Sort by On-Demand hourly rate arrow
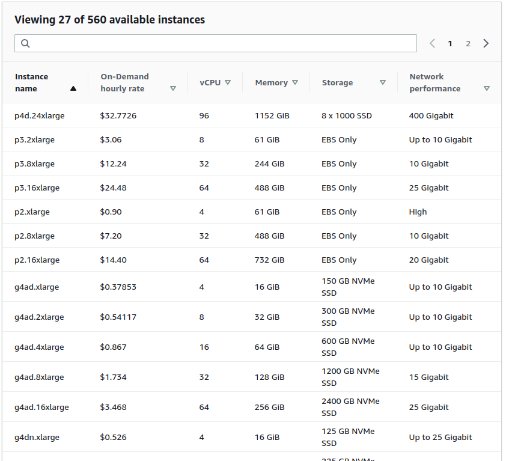The image size is (512, 461). (x=173, y=89)
